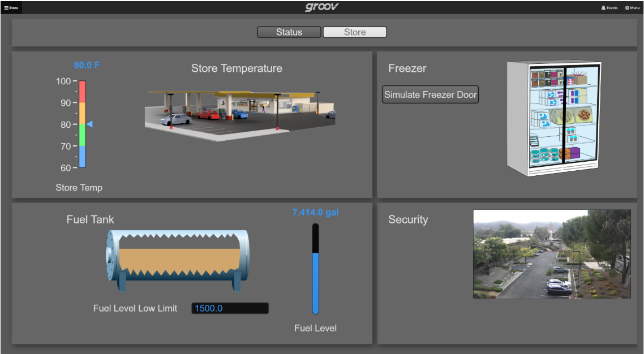644x354 pixels.
Task: Click the red zone of temperature gauge
Action: pyautogui.click(x=82, y=92)
